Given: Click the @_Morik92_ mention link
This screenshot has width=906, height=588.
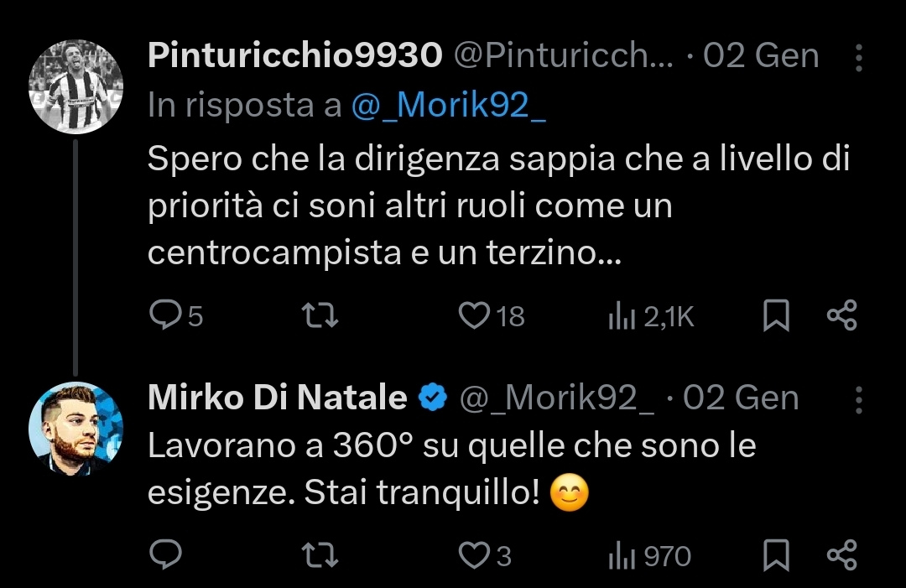Looking at the screenshot, I should point(448,106).
